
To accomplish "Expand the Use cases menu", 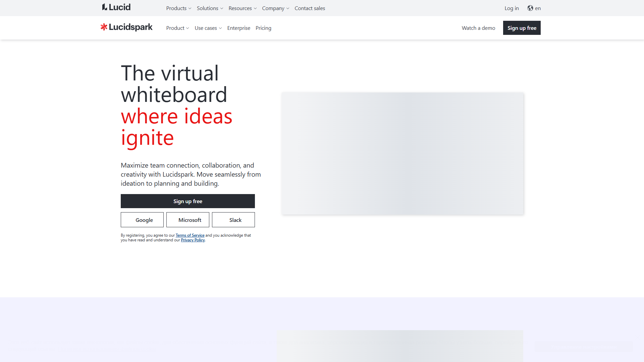I will [208, 28].
